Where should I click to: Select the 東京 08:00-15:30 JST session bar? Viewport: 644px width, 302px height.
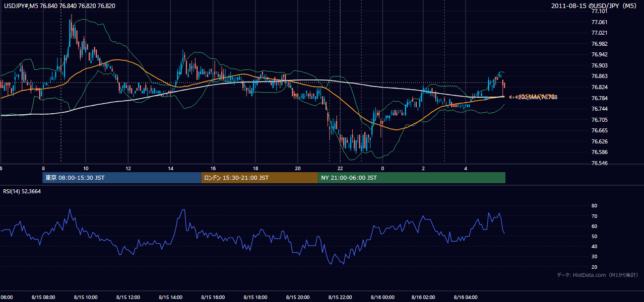point(121,178)
